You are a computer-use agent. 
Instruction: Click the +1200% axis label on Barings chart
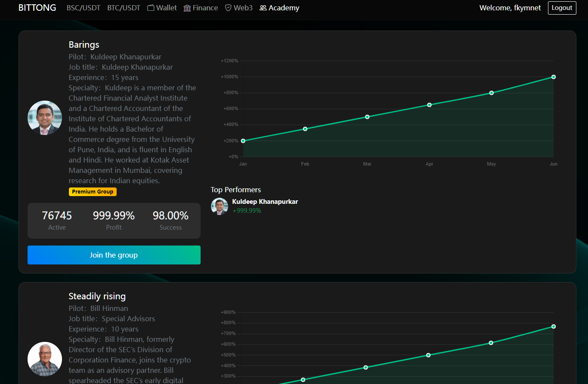[229, 61]
